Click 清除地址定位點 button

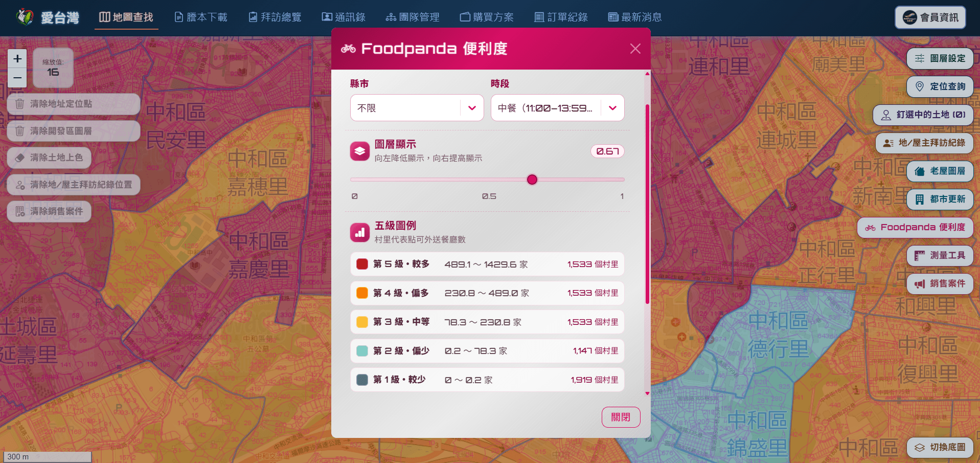click(74, 104)
